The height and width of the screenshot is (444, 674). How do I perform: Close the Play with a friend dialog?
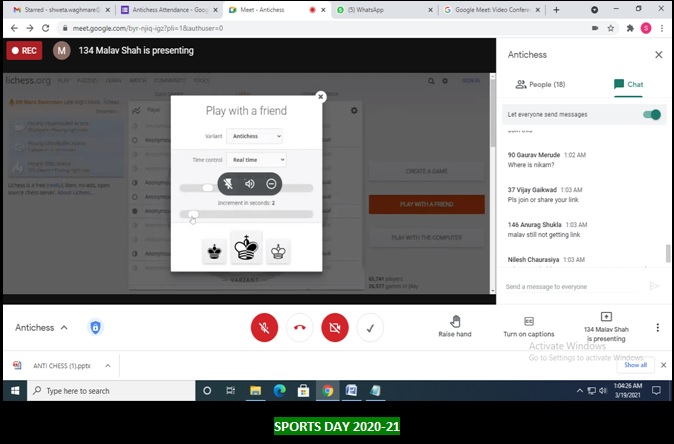[320, 97]
